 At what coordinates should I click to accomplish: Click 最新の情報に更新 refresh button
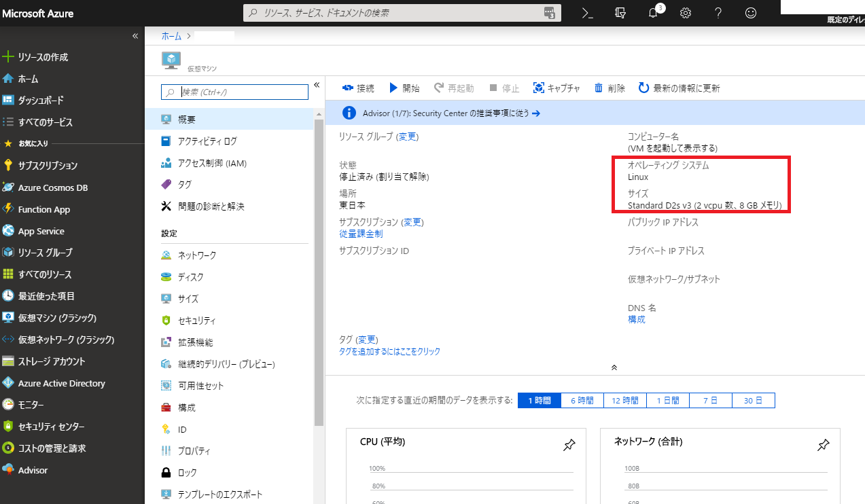[x=679, y=88]
